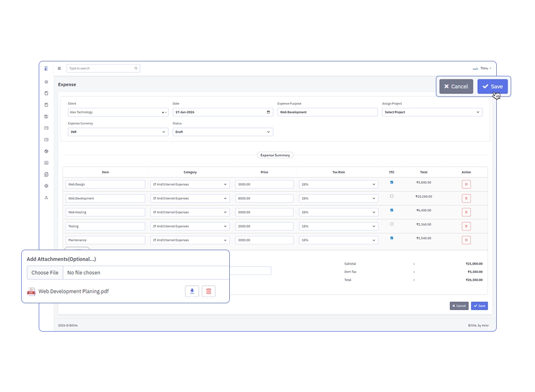Open the user profile sidebar icon
Viewport: 535px width, 392px height.
(46, 198)
